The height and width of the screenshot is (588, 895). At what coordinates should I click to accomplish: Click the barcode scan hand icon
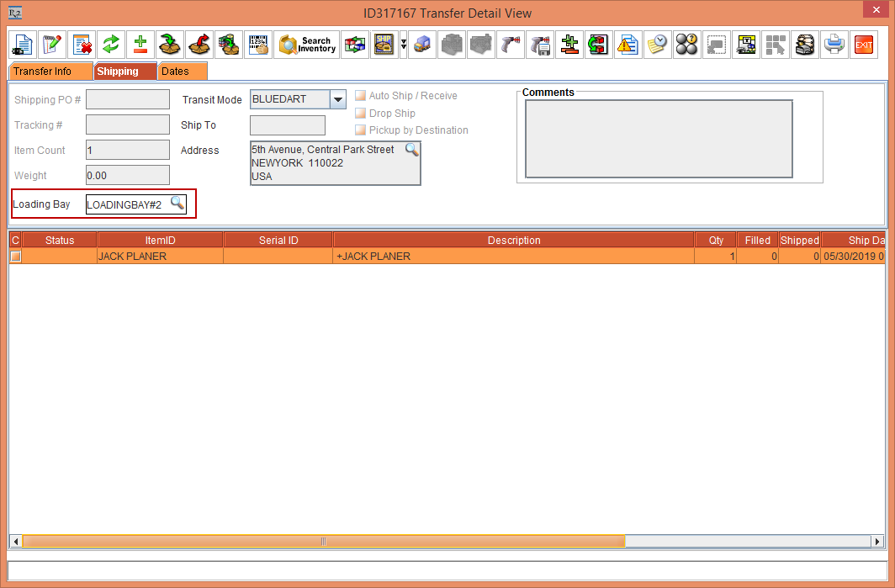[x=258, y=45]
